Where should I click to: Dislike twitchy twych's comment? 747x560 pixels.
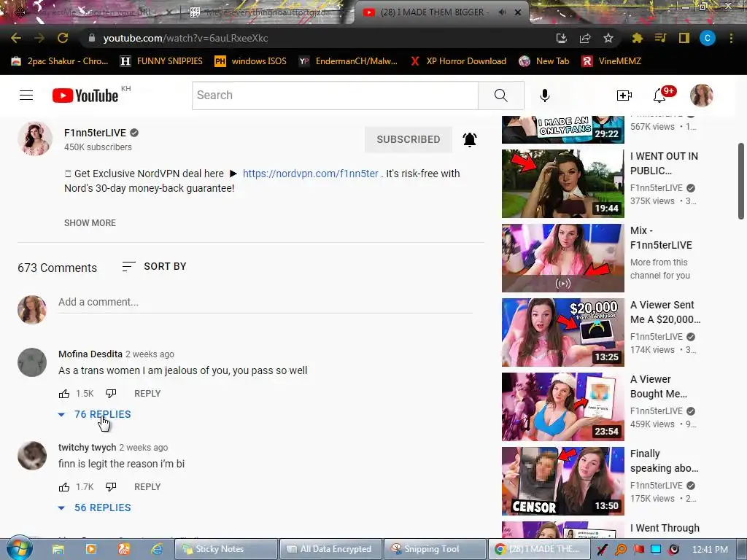click(x=111, y=487)
